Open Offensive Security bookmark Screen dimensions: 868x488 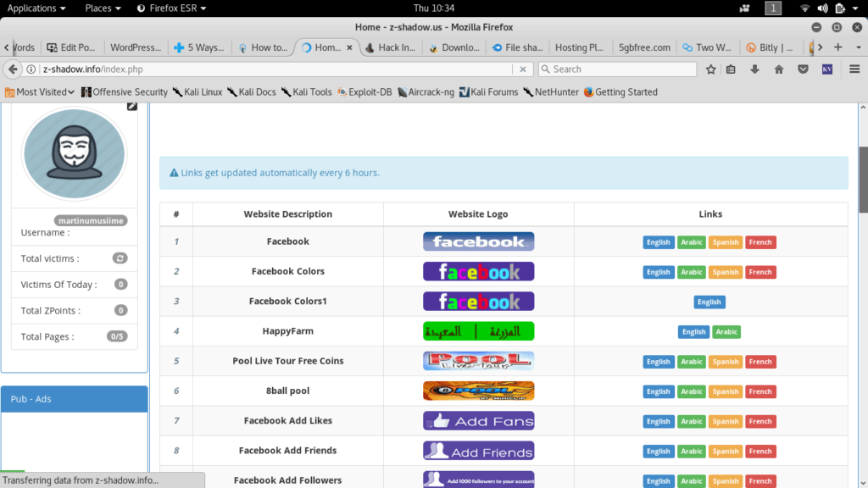[x=125, y=92]
